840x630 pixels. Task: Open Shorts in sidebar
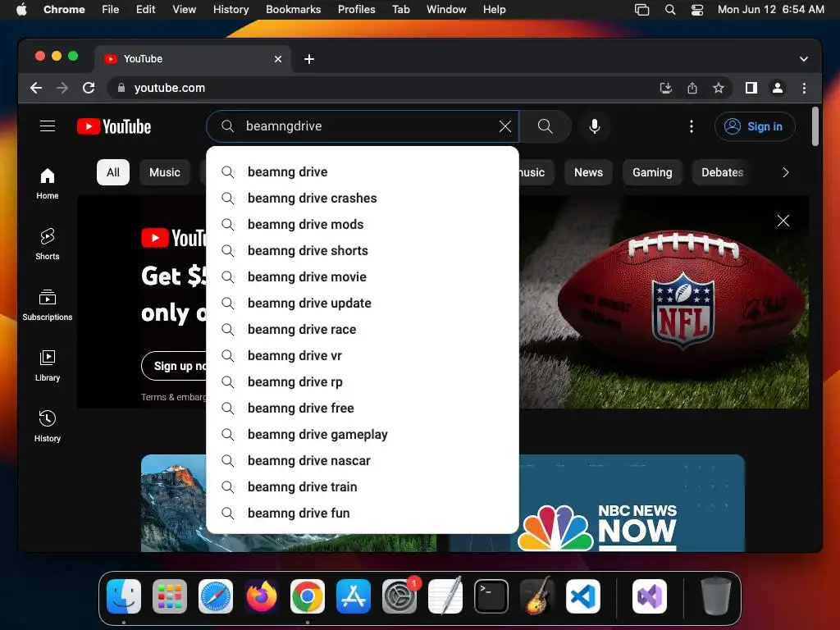click(47, 244)
